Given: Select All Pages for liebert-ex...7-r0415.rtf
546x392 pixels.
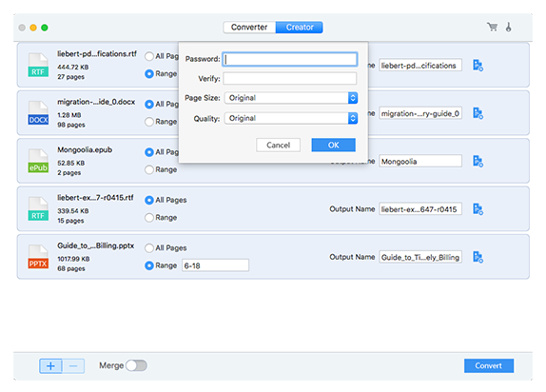Looking at the screenshot, I should [149, 200].
